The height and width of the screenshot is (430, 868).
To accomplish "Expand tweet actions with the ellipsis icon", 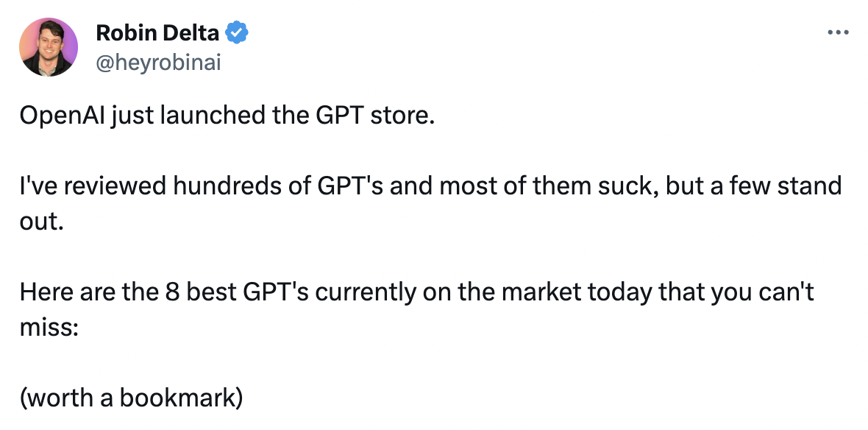I will tap(839, 32).
